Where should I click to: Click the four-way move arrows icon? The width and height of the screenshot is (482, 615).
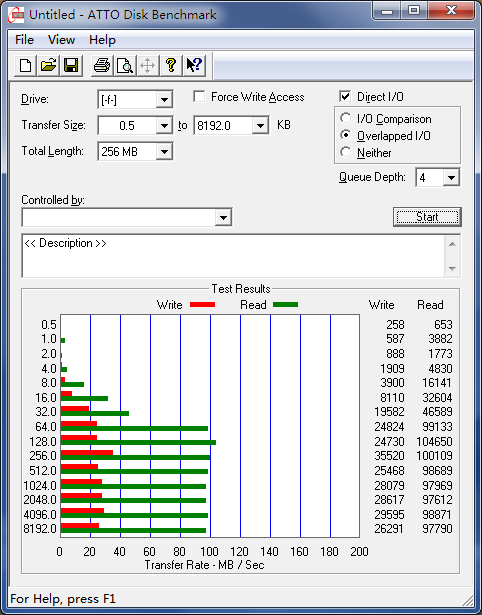pyautogui.click(x=147, y=65)
